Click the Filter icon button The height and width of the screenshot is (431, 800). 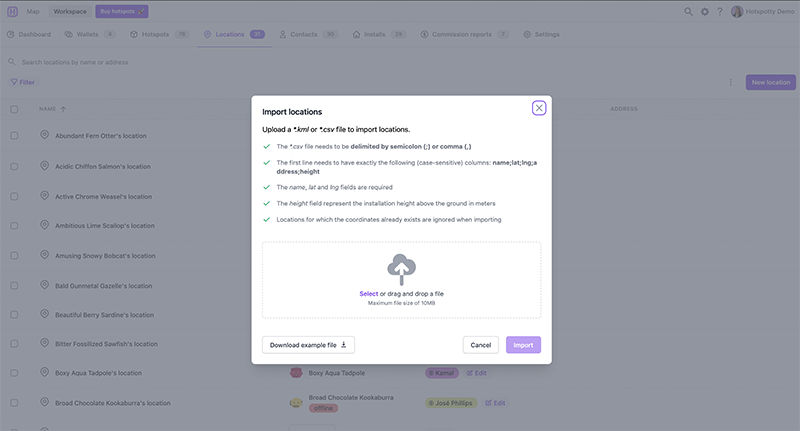coord(22,82)
